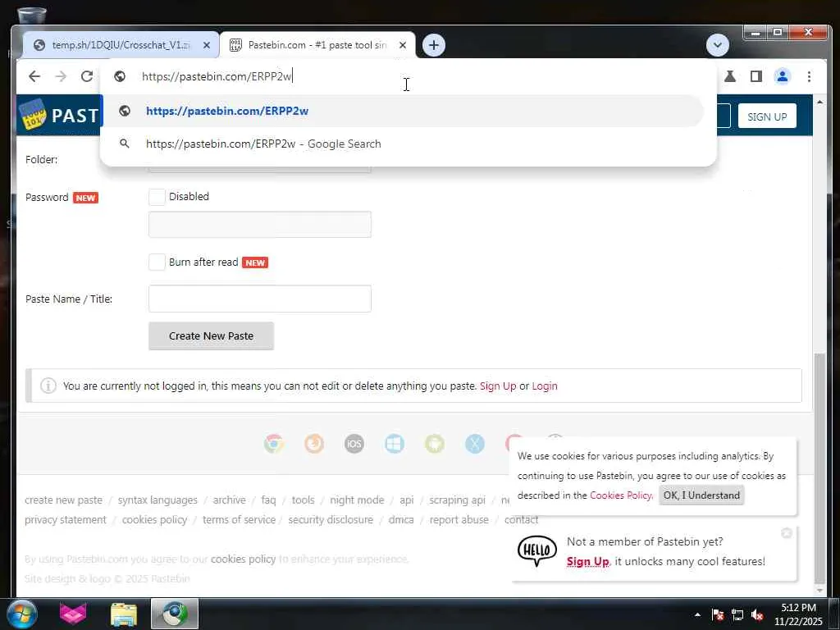The height and width of the screenshot is (630, 840).
Task: Reload the page with refresh icon
Action: [x=87, y=76]
